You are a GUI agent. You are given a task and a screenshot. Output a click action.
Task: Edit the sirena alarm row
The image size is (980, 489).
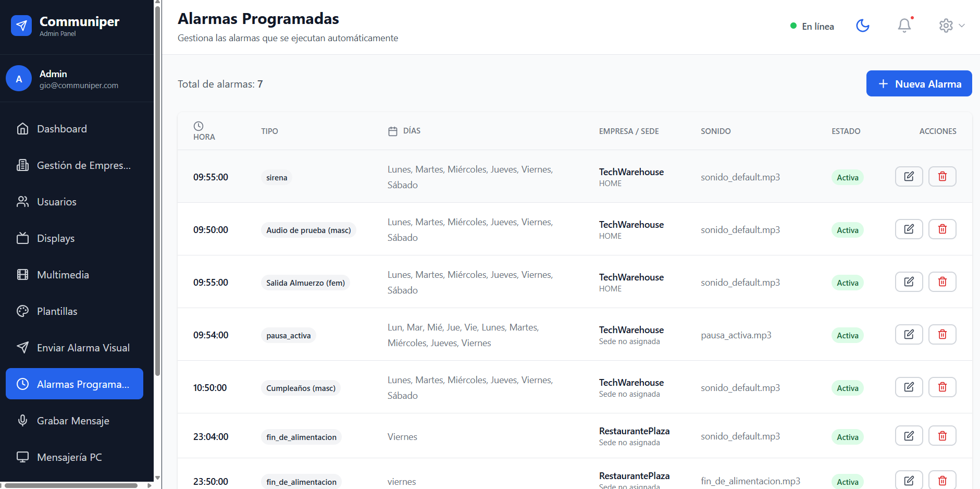point(909,177)
